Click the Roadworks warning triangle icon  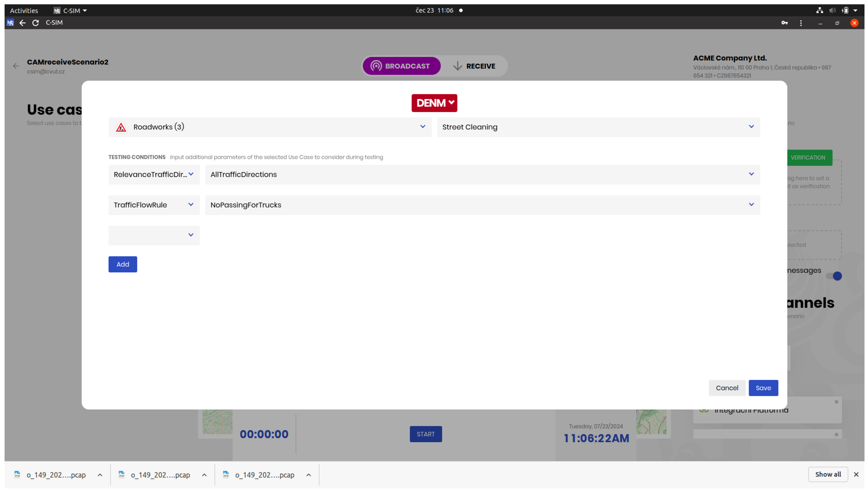tap(121, 127)
